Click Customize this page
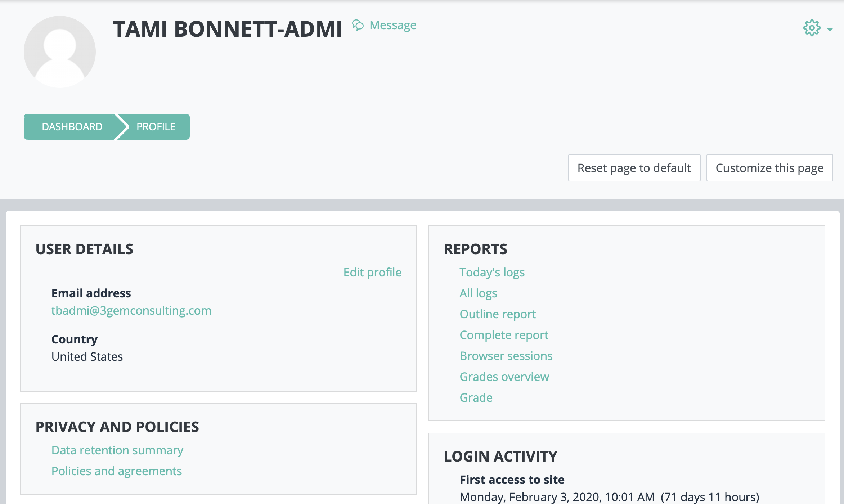 click(x=769, y=168)
